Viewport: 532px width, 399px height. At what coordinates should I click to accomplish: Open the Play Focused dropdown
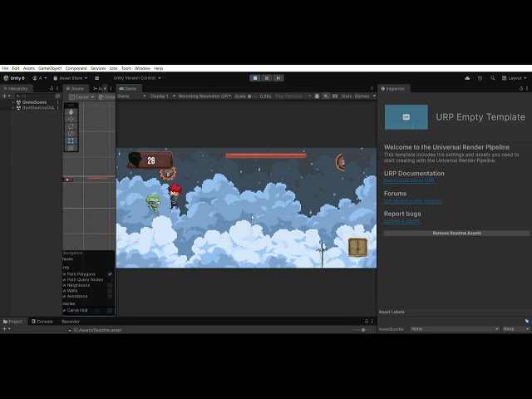(x=293, y=96)
